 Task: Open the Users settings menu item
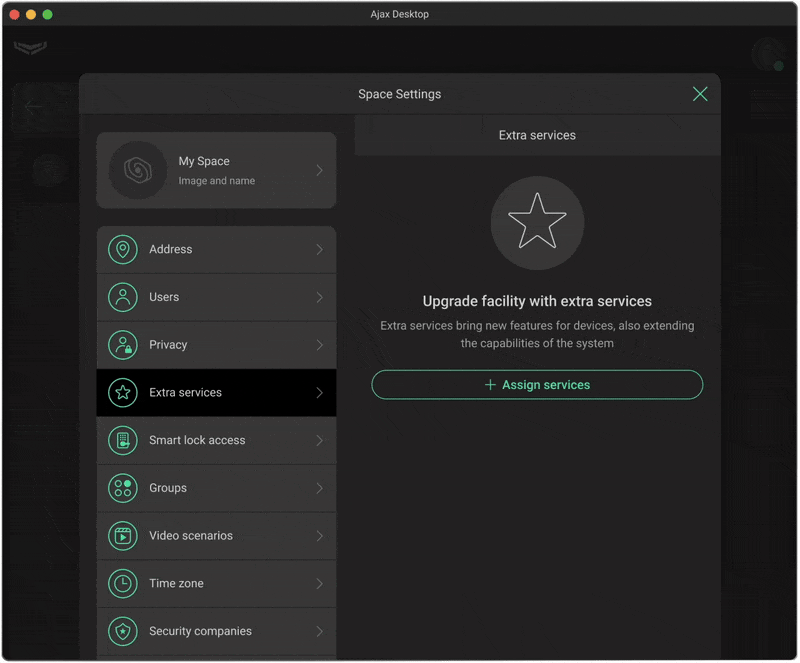216,297
